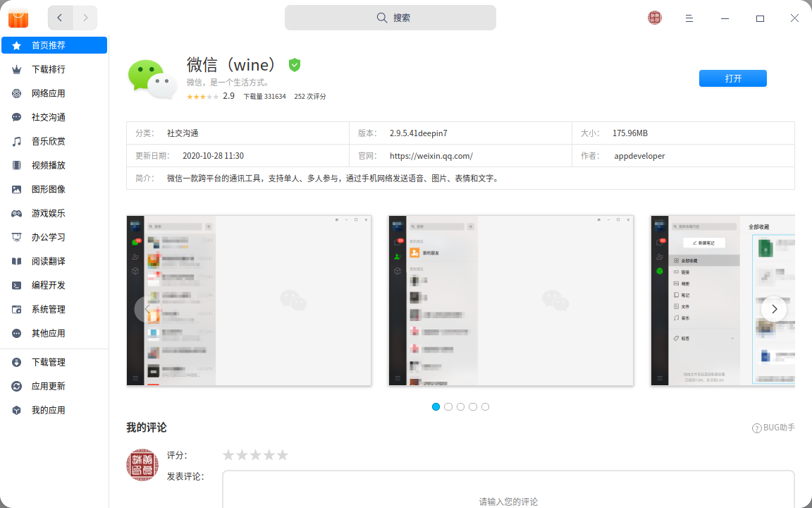Click the cube icon for 我的应用
Image resolution: width=812 pixels, height=508 pixels.
click(17, 410)
